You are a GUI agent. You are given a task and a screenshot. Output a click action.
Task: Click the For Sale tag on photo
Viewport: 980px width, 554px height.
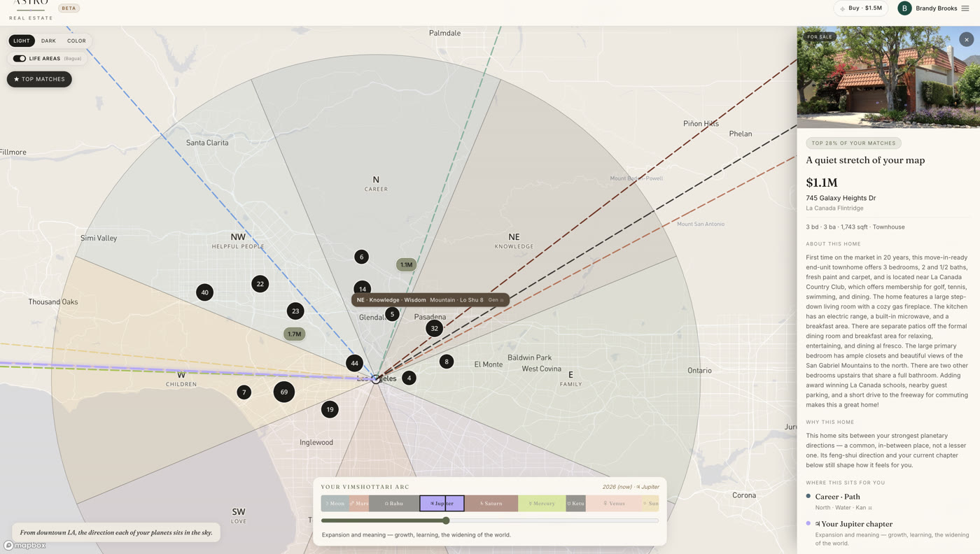[820, 37]
